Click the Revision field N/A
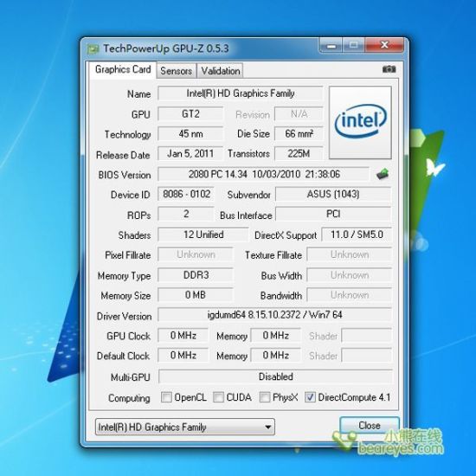This screenshot has height=476, width=476. click(299, 114)
